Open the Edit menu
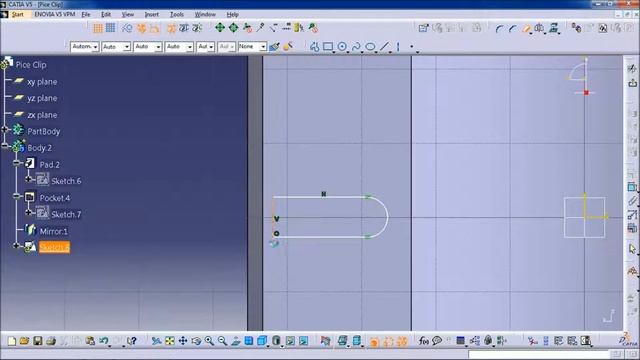 pos(106,14)
